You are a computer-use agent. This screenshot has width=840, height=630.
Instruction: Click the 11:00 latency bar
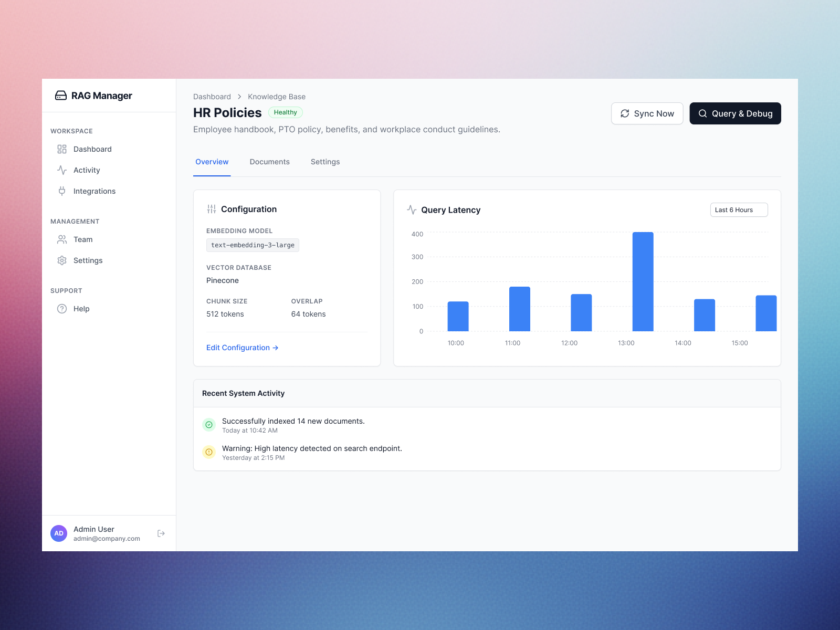point(520,309)
